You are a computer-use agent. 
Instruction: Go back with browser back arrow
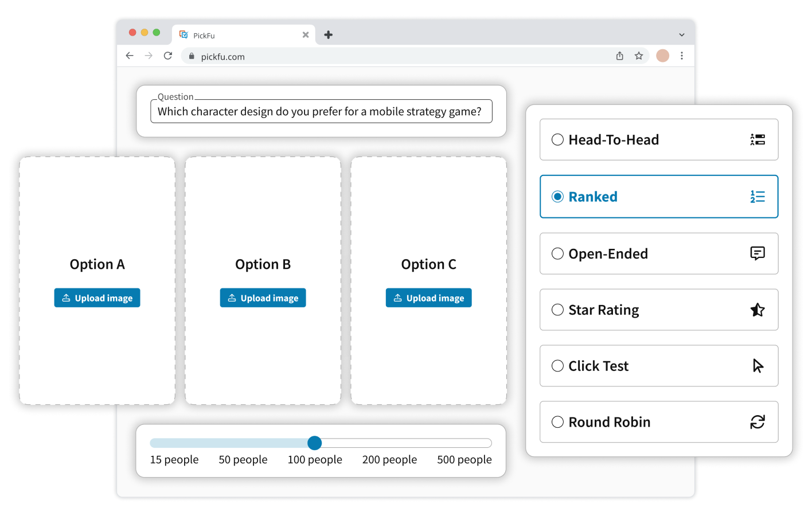(x=130, y=56)
